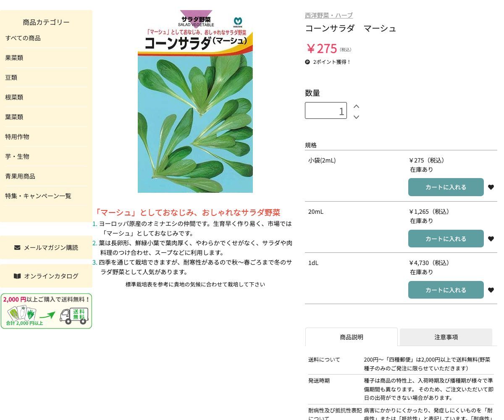Viewport: 504px width, 420px height.
Task: Select the 葉菜類 sidebar category
Action: point(14,117)
